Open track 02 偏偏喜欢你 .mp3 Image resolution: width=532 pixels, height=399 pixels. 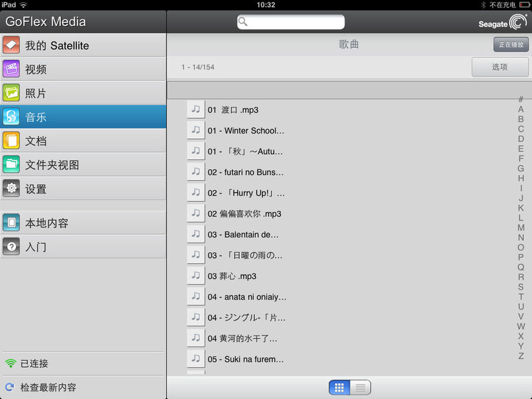coord(244,214)
